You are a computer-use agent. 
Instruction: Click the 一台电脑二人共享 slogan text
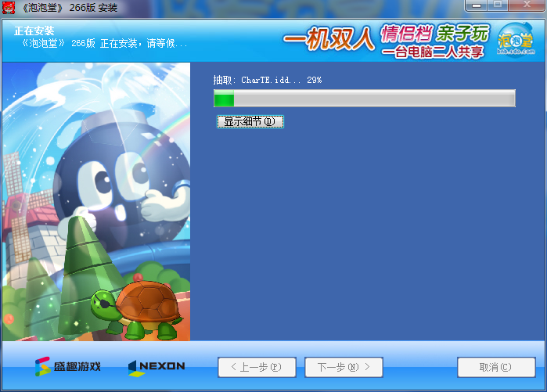tap(433, 52)
